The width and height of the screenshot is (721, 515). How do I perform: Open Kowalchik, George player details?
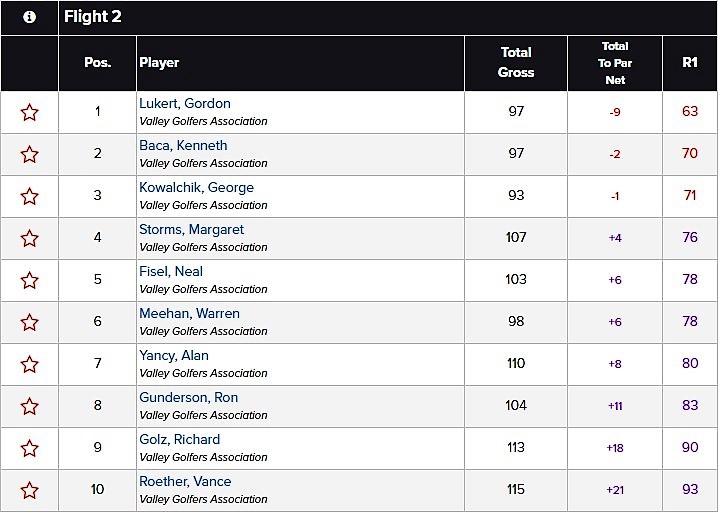[x=196, y=188]
